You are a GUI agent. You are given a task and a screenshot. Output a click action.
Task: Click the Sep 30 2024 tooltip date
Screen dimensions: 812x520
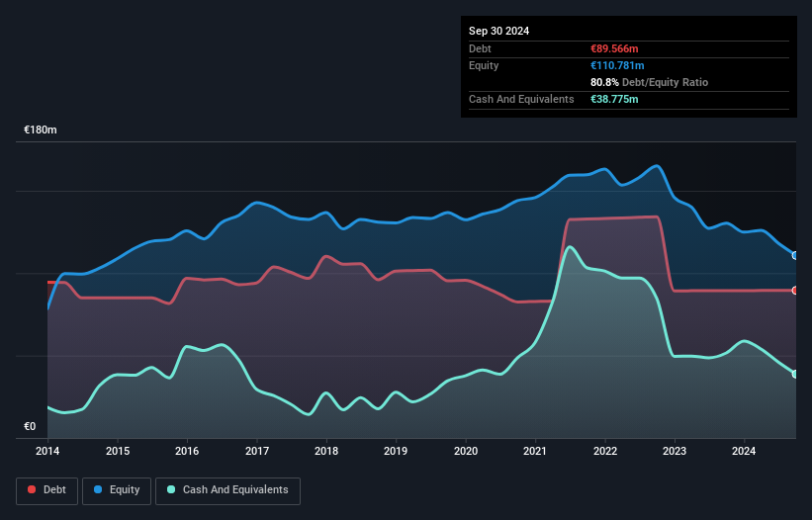(498, 31)
